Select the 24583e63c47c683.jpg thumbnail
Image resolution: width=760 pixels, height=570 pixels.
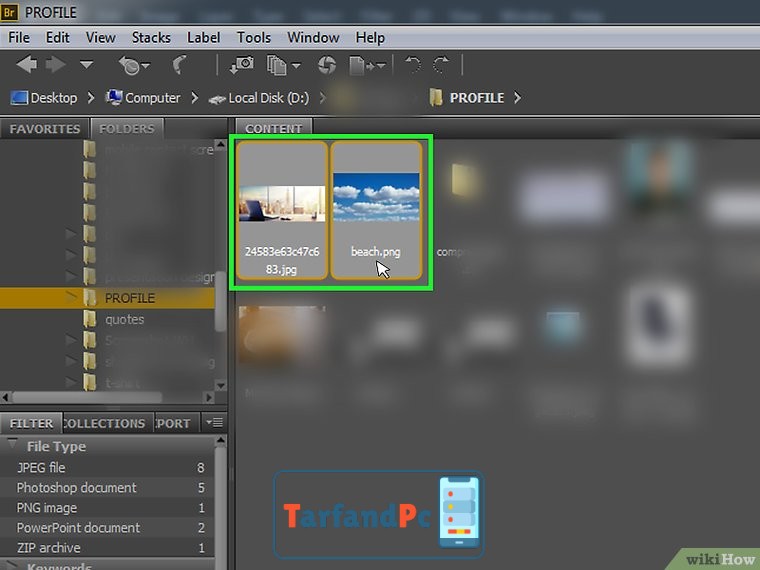(282, 210)
